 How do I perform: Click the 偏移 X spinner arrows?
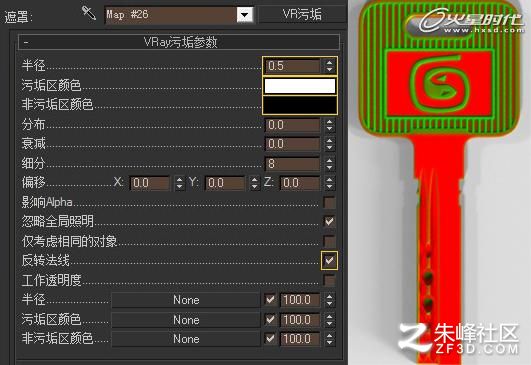coord(179,183)
